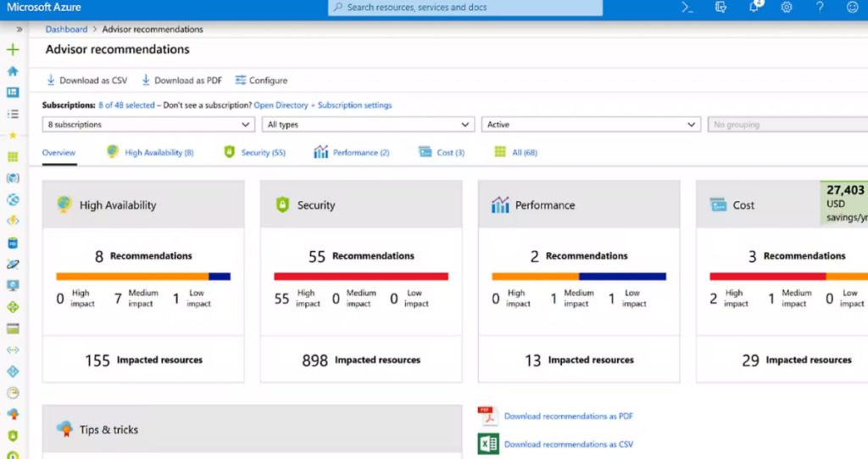Open the Notifications bell
The height and width of the screenshot is (459, 868).
coord(755,7)
